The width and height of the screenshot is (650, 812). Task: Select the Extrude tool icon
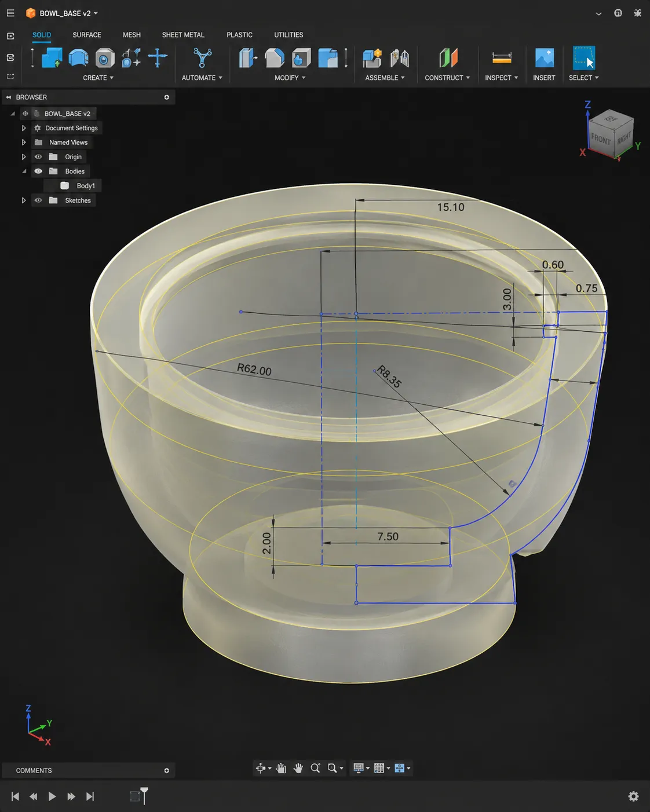tap(52, 58)
